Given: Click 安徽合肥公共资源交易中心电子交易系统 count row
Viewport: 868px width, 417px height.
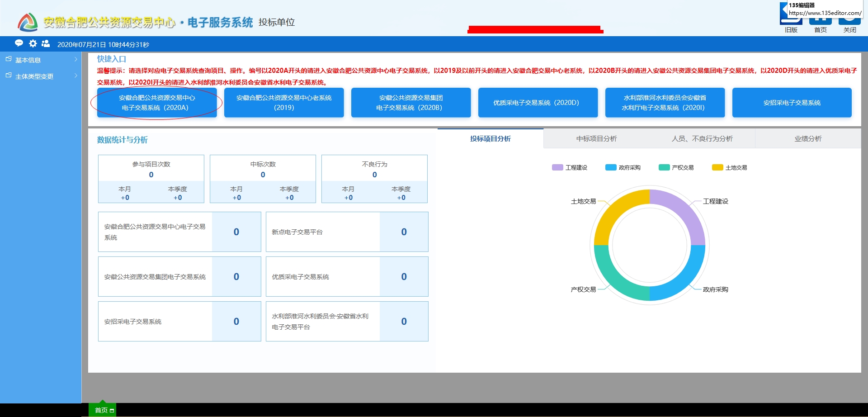Looking at the screenshot, I should click(179, 232).
